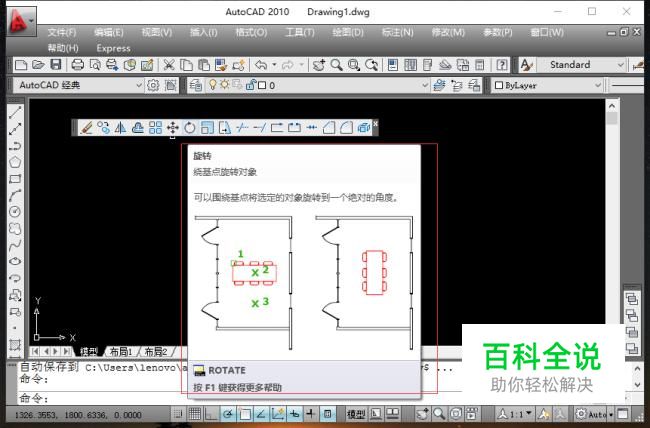Open the layer 0 dropdown list

pos(425,85)
